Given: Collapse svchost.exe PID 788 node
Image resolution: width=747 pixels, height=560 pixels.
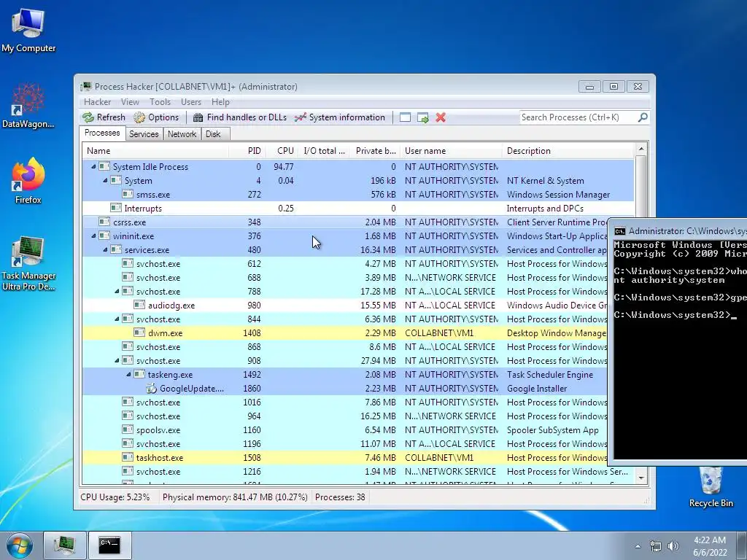Looking at the screenshot, I should point(117,292).
